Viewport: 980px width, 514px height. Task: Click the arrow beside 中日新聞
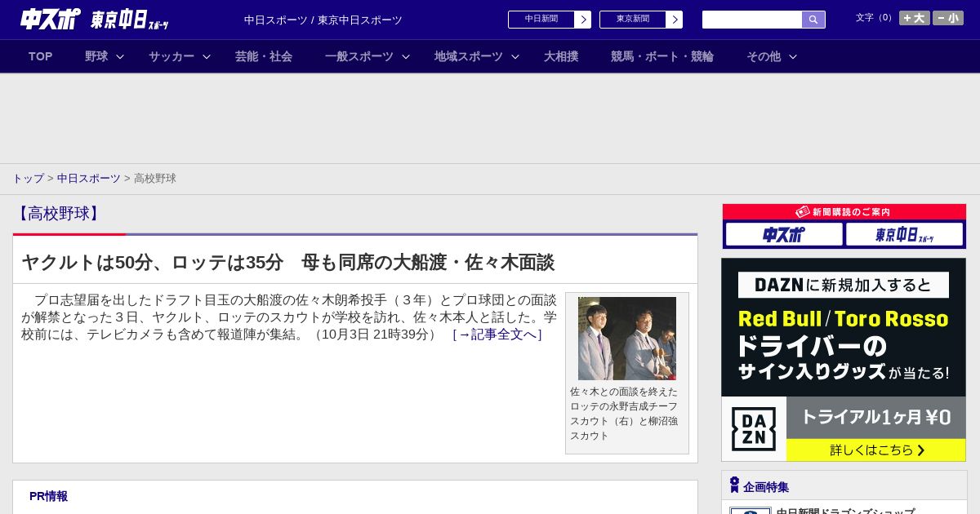click(583, 20)
